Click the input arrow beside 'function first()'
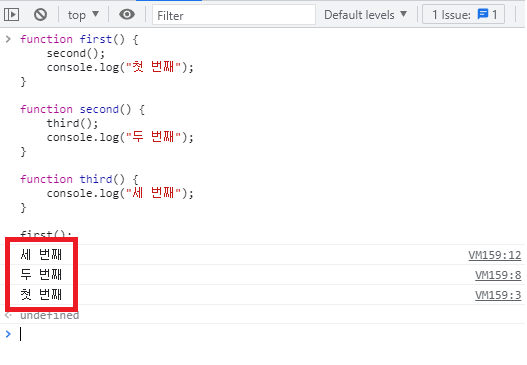The height and width of the screenshot is (365, 527). [x=8, y=39]
